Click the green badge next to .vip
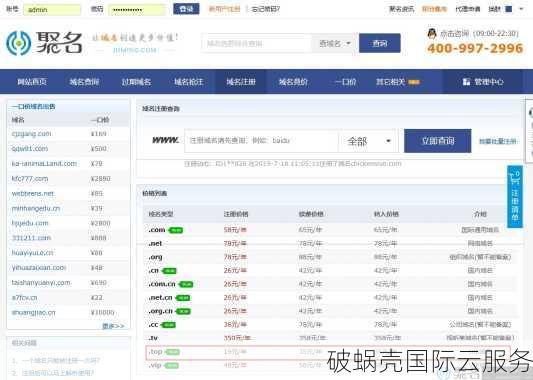 [x=172, y=366]
